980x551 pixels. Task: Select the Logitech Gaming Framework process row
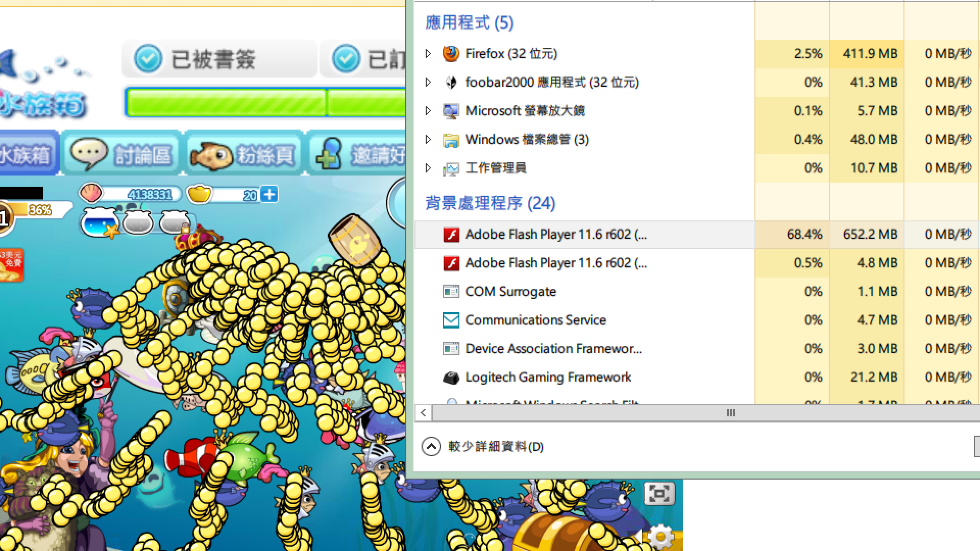548,377
